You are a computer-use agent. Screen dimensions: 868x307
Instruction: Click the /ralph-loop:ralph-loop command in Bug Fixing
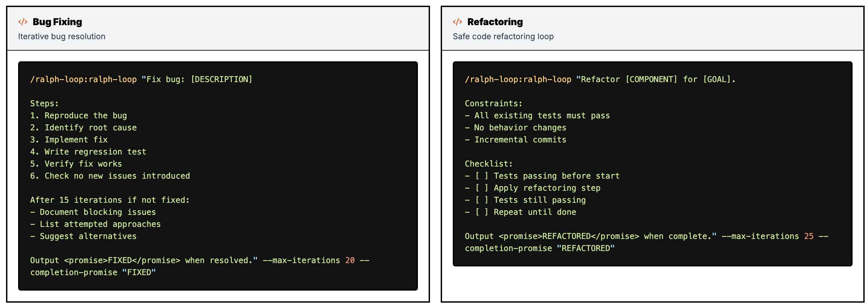tap(84, 79)
